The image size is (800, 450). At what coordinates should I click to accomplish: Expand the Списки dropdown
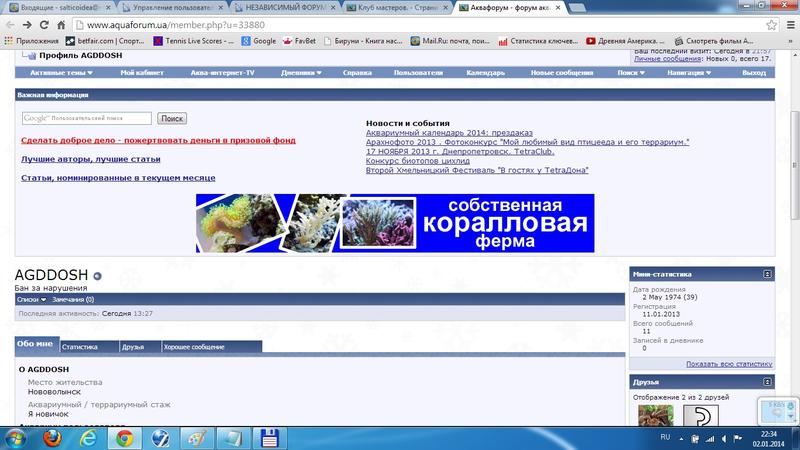pyautogui.click(x=30, y=299)
